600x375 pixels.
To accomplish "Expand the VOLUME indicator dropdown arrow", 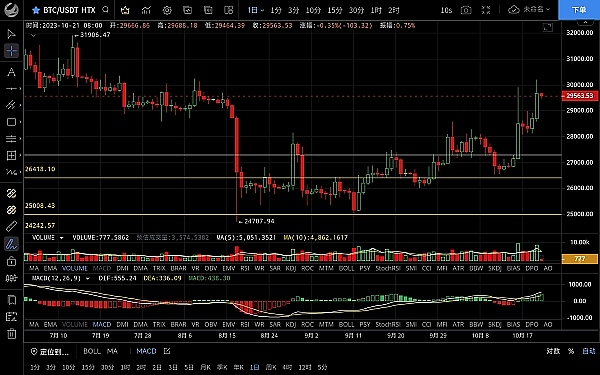I will tap(61, 238).
